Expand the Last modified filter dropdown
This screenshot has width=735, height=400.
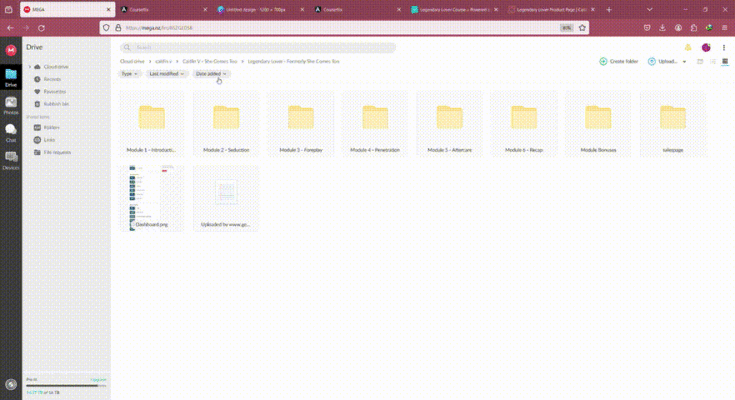[167, 74]
